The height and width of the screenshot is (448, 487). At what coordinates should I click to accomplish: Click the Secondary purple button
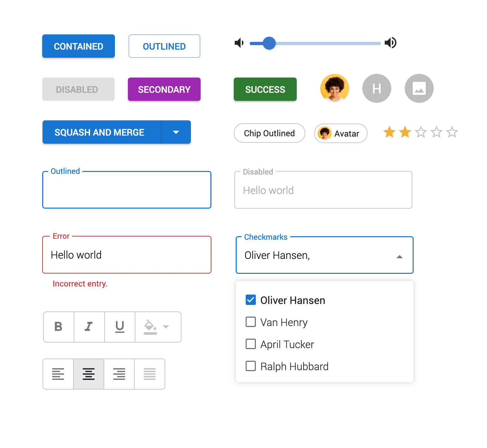[x=164, y=89]
